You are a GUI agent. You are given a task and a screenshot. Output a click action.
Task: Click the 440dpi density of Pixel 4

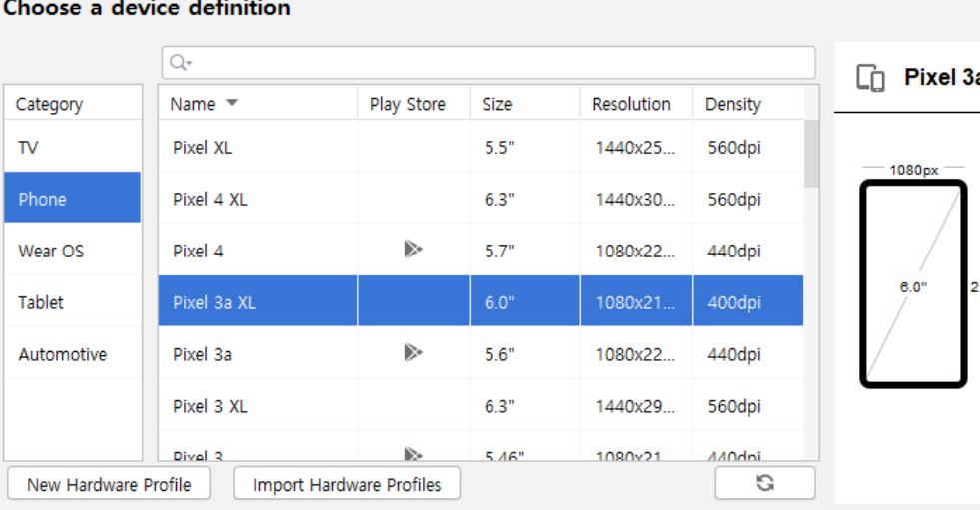(749, 251)
